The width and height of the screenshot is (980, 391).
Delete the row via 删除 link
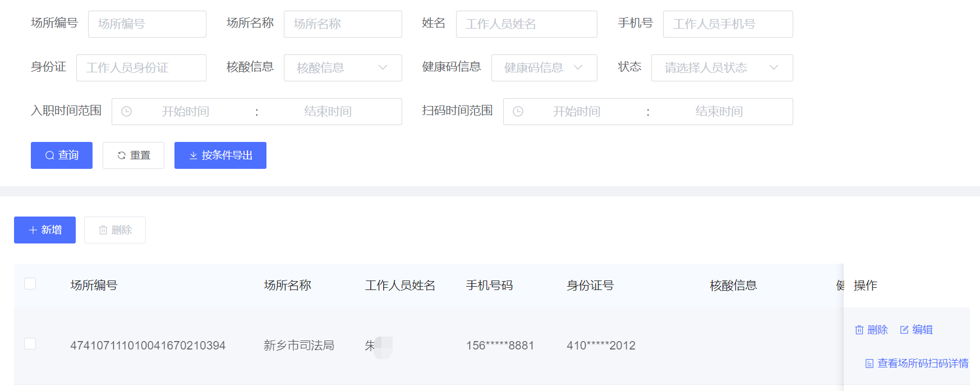tap(871, 330)
